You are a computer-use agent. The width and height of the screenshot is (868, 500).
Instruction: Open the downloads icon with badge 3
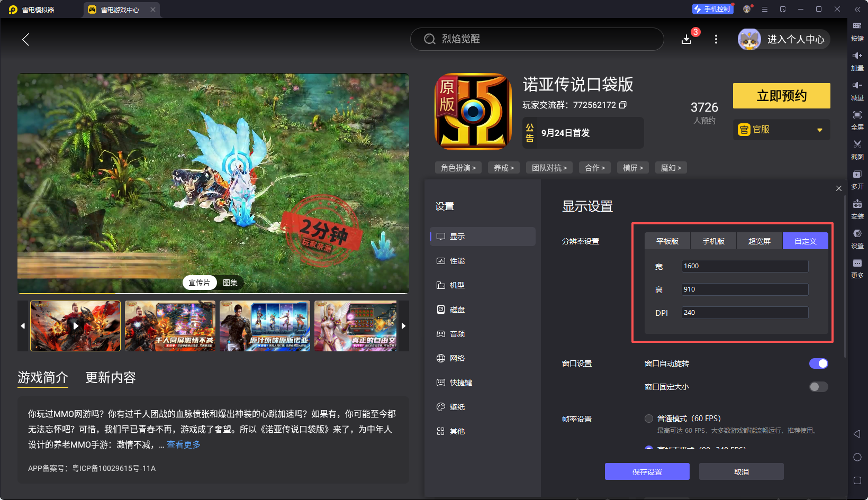coord(686,39)
